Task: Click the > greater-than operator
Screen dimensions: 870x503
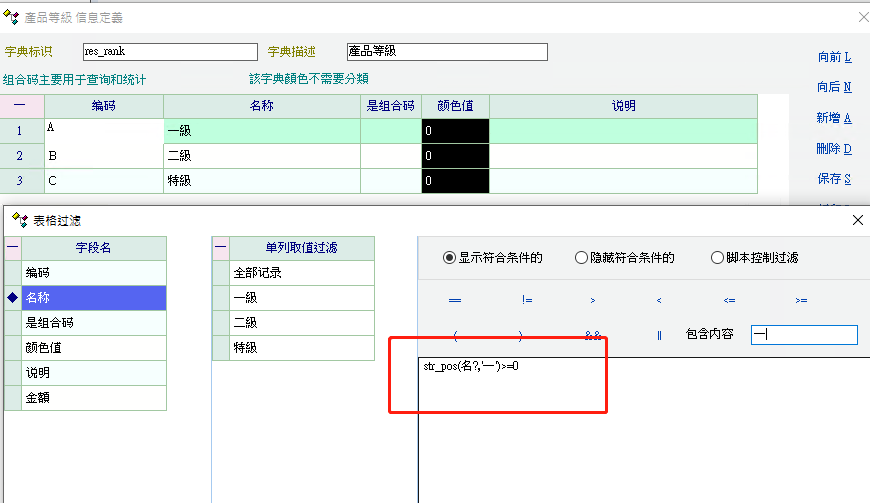Action: click(593, 300)
